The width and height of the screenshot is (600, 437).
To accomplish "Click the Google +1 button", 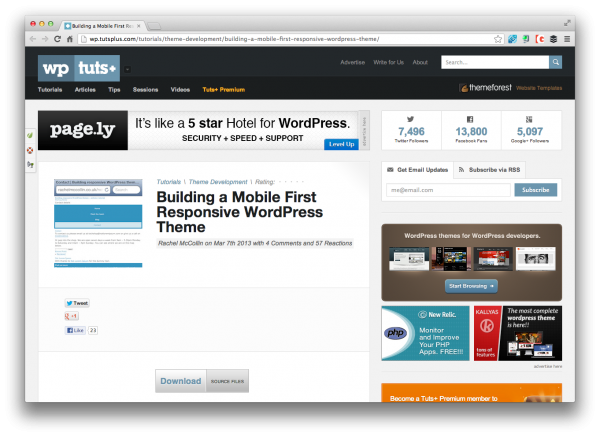I will 72,316.
